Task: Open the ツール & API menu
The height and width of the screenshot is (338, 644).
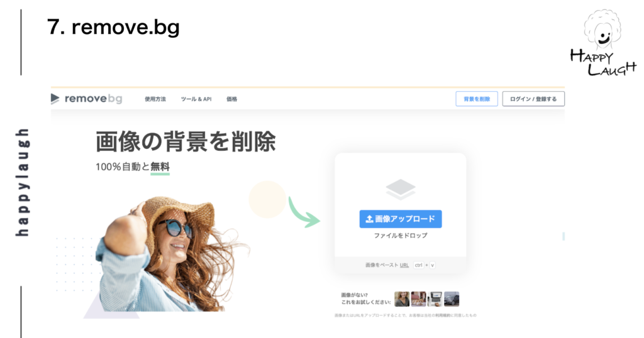Action: (196, 99)
